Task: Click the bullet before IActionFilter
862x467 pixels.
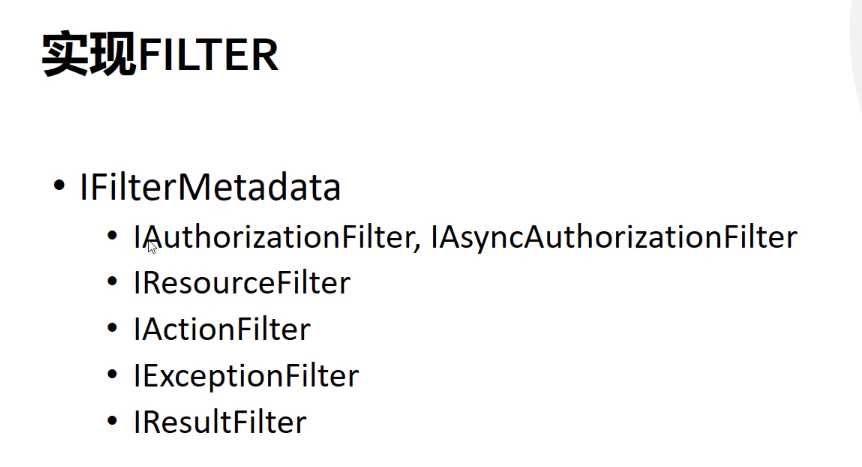Action: tap(112, 328)
